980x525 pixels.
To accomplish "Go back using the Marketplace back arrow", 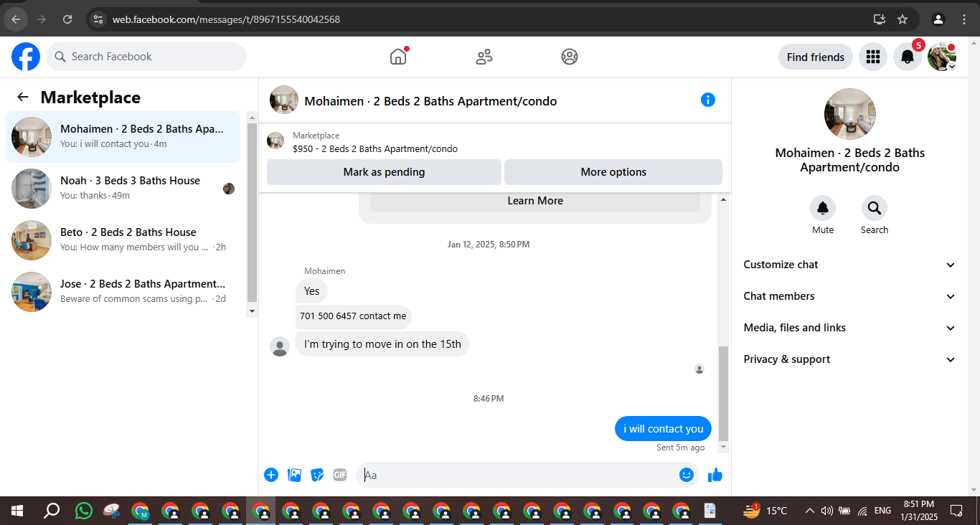I will click(x=23, y=98).
